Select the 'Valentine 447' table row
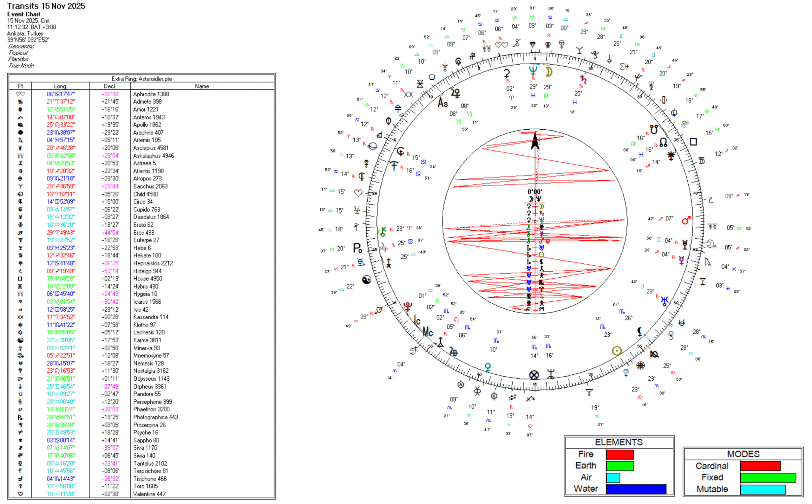 click(x=149, y=494)
